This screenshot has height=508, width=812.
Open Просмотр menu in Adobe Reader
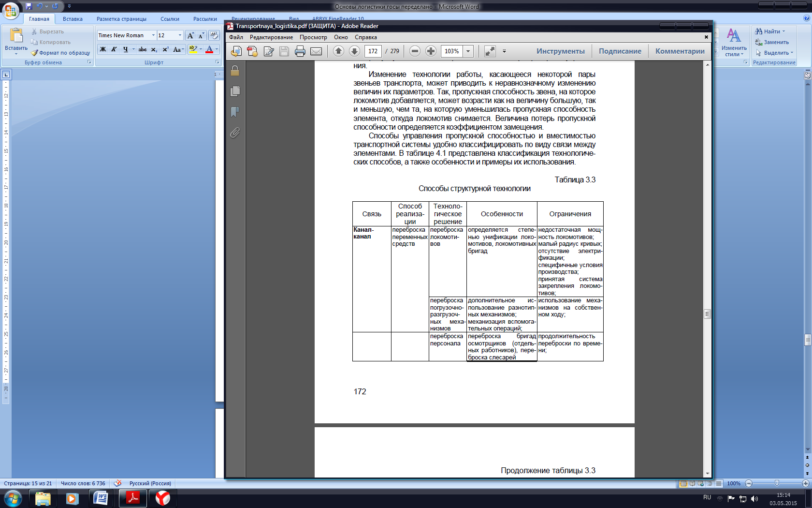pos(313,37)
